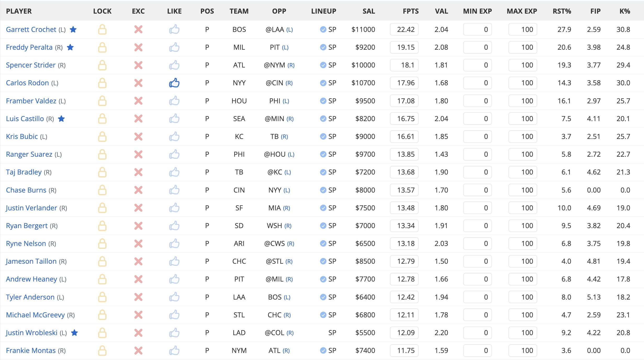This screenshot has height=360, width=644.
Task: Exclude Taj Bradley X icon
Action: pyautogui.click(x=138, y=172)
